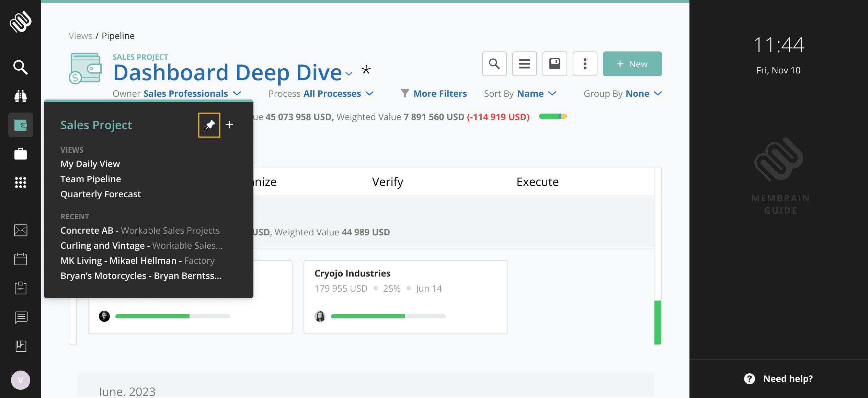868x398 pixels.
Task: Open Quarterly Forecast view
Action: pos(101,194)
